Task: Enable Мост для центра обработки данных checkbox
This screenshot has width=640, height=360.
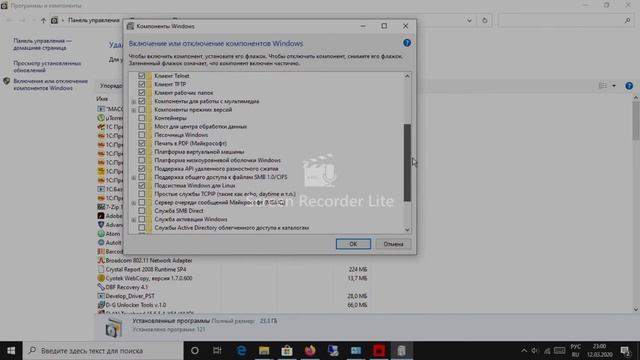Action: [142, 126]
